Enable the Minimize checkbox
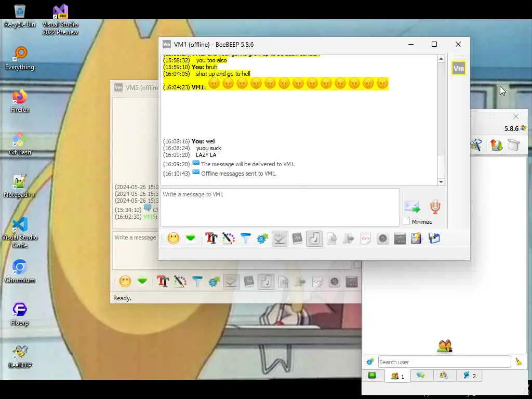 pos(406,221)
